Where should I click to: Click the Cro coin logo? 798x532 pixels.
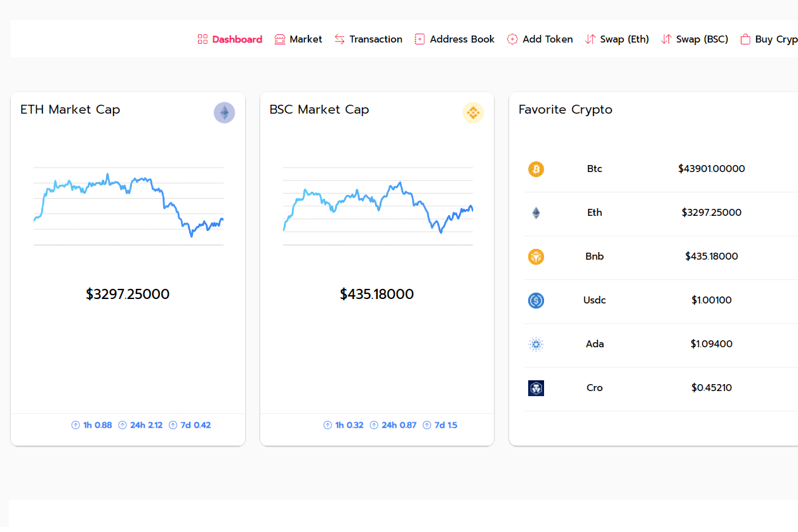pyautogui.click(x=536, y=388)
